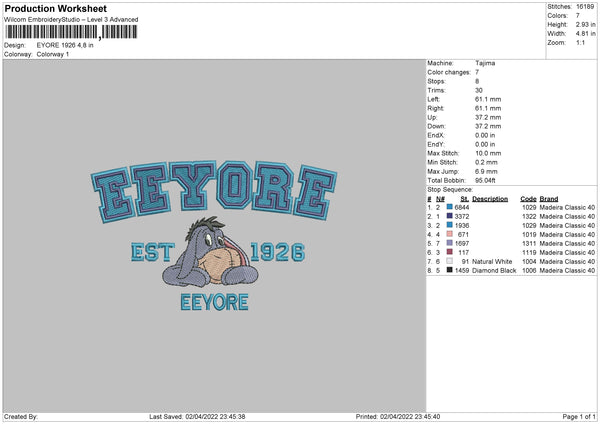Click the 'St.' column header
This screenshot has height=424, width=600.
pyautogui.click(x=465, y=199)
